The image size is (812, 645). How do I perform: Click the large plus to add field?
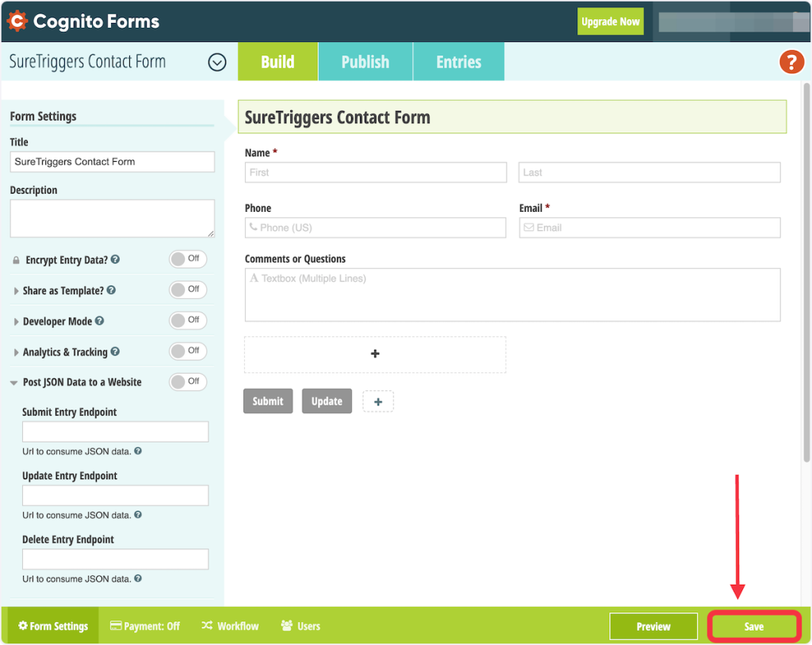click(375, 354)
